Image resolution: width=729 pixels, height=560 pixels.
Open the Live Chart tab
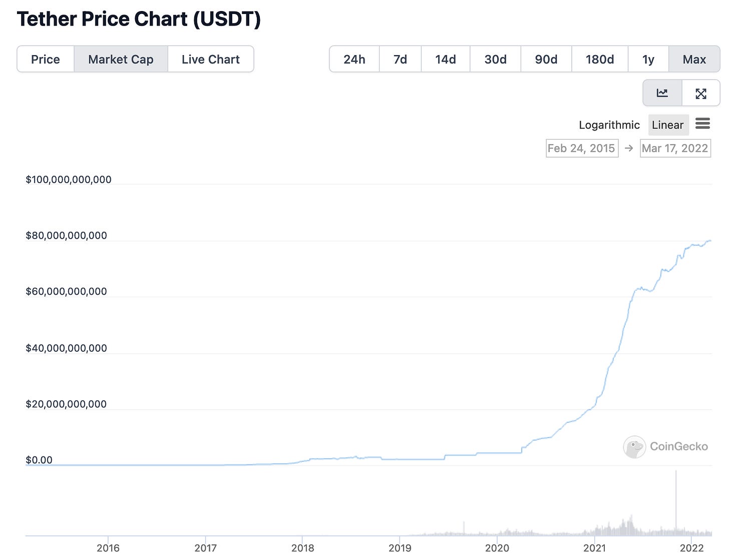[x=211, y=59]
